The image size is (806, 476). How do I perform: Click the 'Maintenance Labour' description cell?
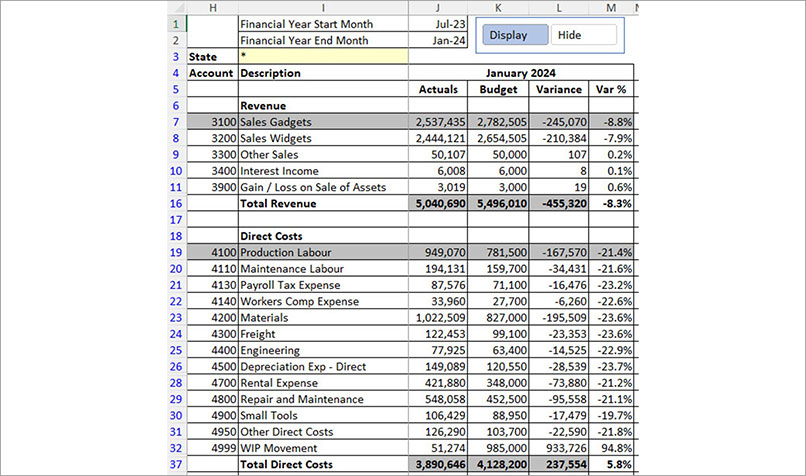[323, 268]
